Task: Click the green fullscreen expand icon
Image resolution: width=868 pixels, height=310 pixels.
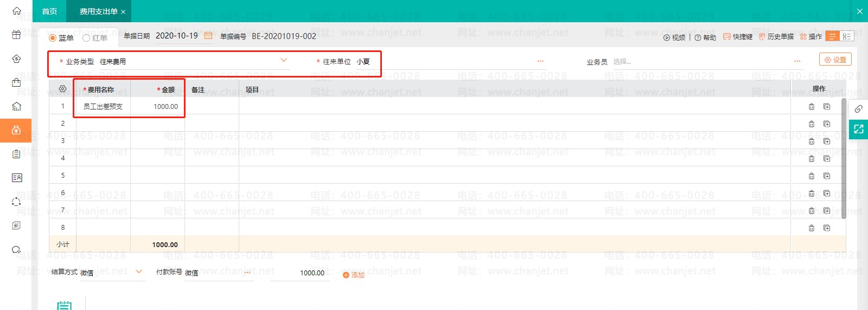Action: tap(858, 129)
